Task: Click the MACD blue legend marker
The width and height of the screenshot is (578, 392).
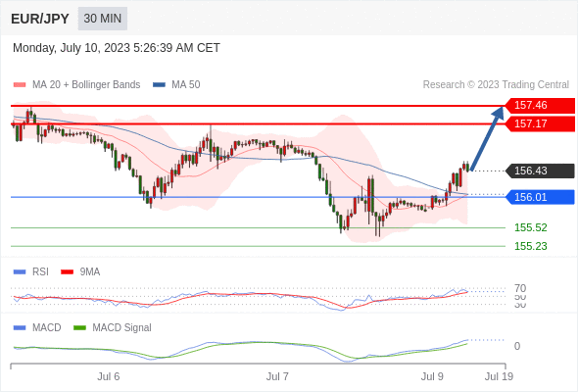Action: (20, 328)
